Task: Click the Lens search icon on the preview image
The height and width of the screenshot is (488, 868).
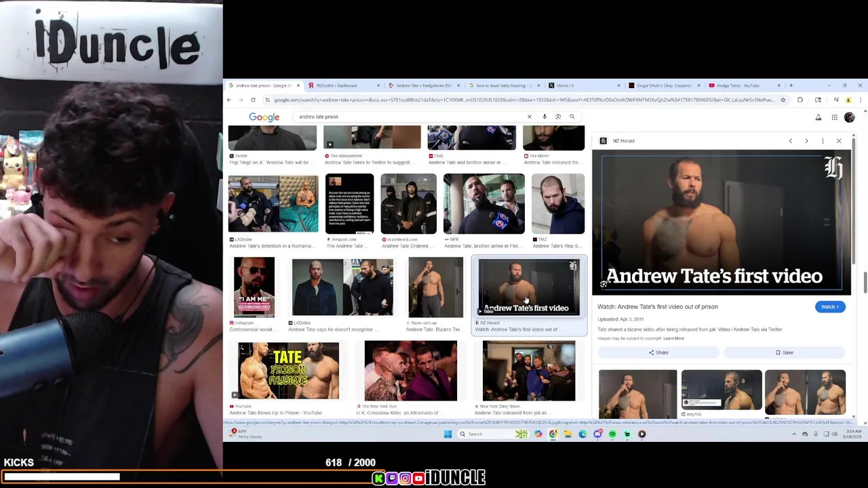Action: (x=604, y=285)
